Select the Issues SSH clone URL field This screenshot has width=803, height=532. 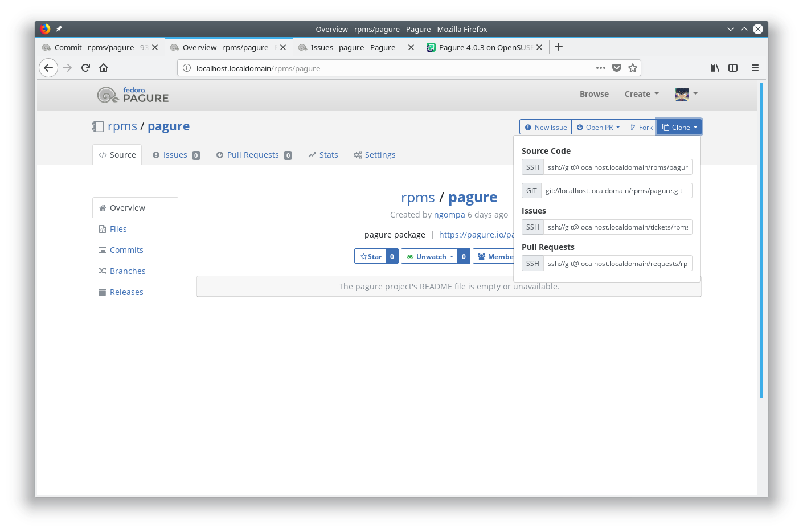617,227
